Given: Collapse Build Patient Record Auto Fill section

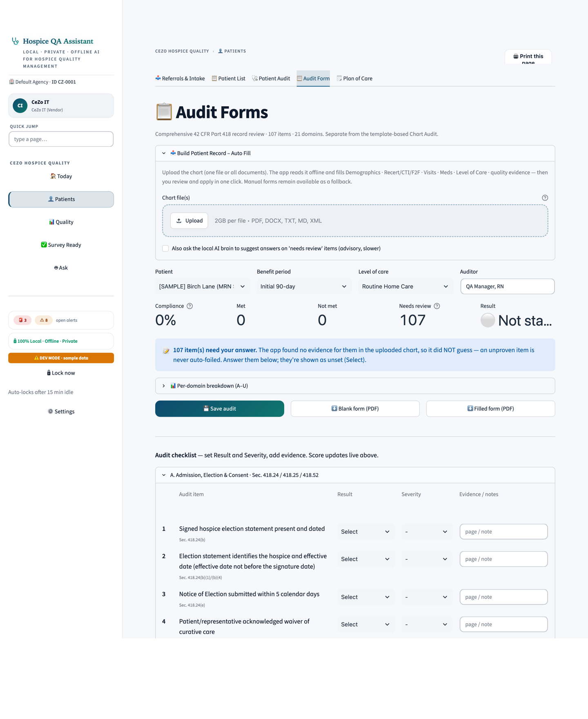Looking at the screenshot, I should 355,153.
